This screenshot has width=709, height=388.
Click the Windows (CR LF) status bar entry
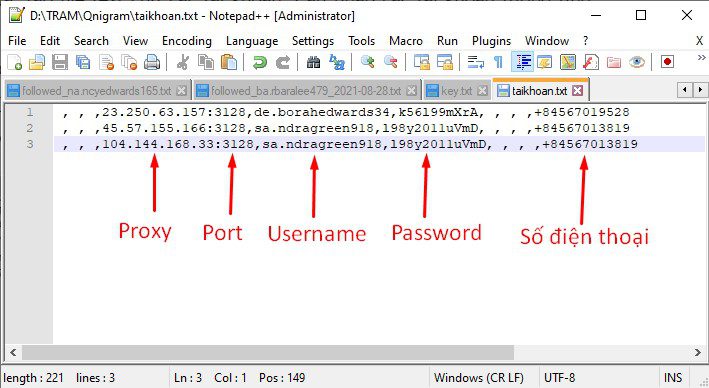pyautogui.click(x=478, y=378)
